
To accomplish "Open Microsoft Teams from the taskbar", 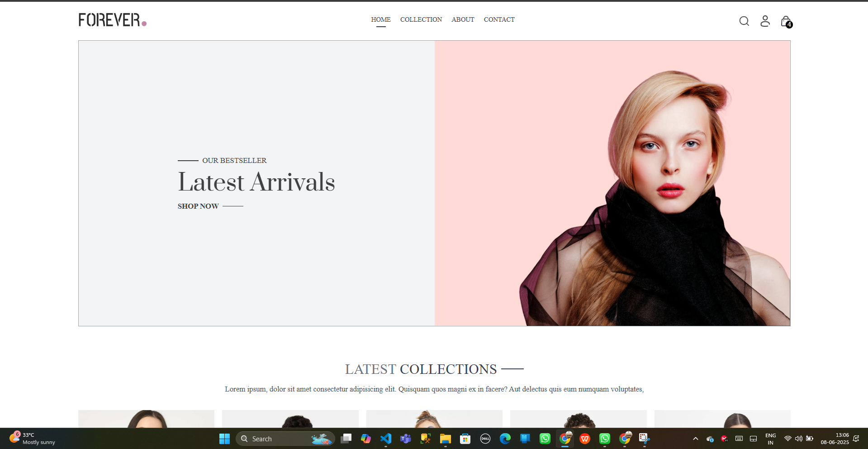I will click(x=405, y=439).
